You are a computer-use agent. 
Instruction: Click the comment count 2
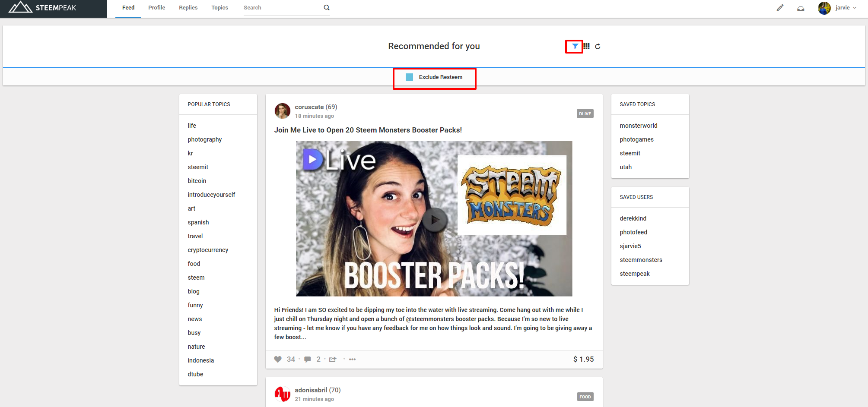click(318, 359)
